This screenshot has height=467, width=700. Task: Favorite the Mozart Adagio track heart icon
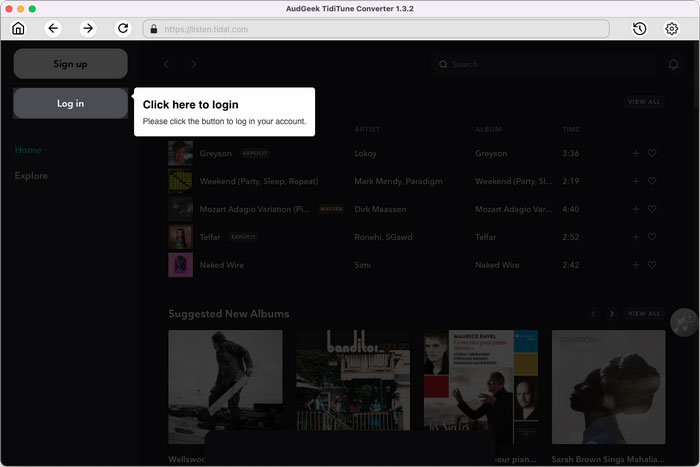(652, 209)
